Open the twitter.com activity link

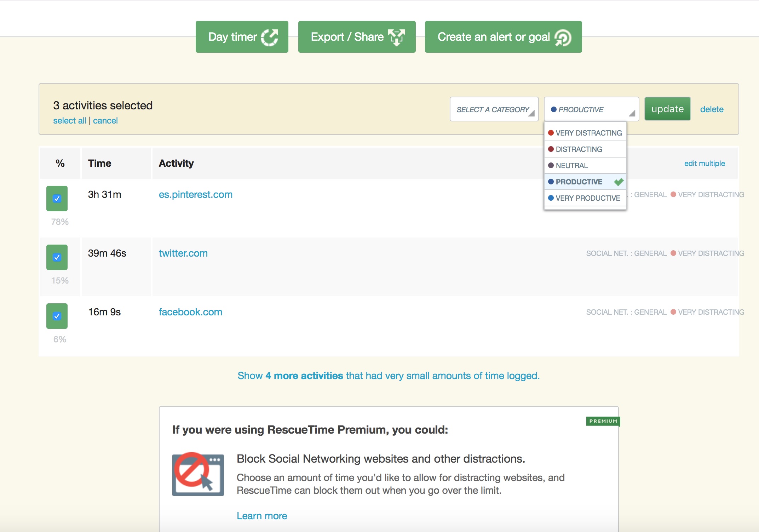(x=183, y=253)
